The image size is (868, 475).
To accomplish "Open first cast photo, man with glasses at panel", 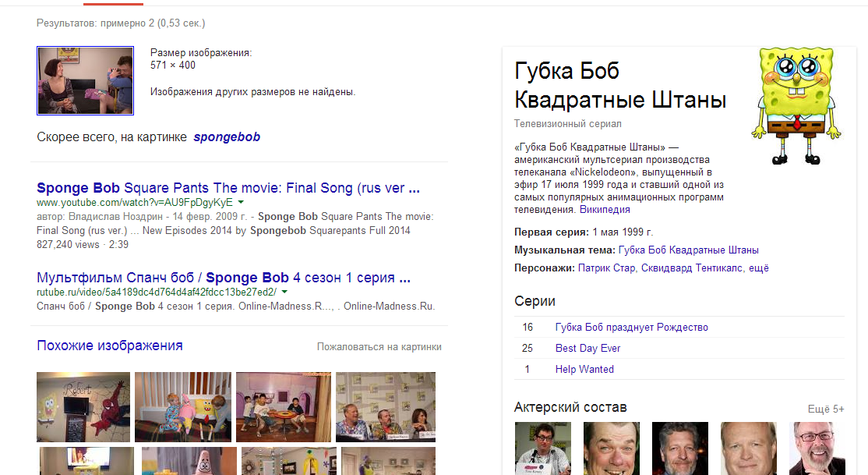I will pyautogui.click(x=543, y=448).
